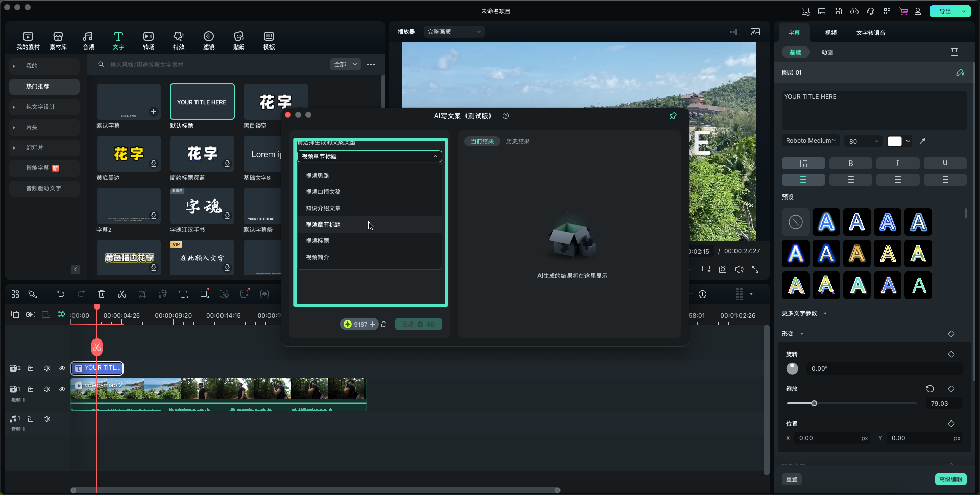
Task: Hide the title track with eye icon
Action: coord(62,368)
